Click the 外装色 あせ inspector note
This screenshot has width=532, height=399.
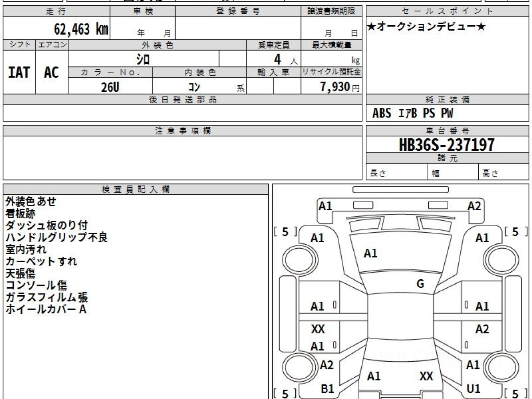(31, 202)
